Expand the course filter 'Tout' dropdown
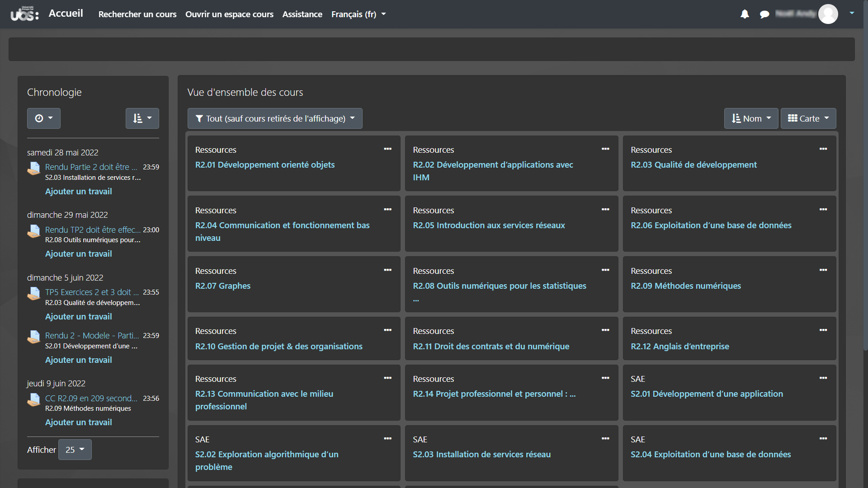The image size is (868, 488). [275, 118]
